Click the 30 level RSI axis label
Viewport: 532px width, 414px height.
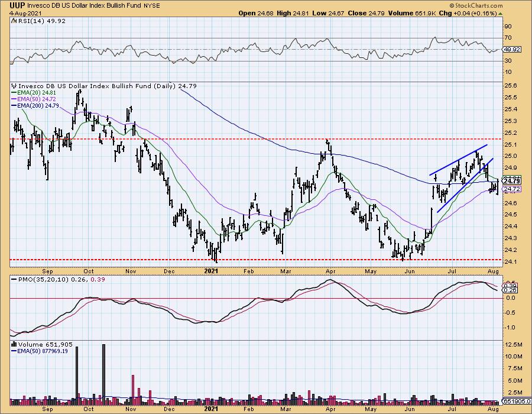[508, 61]
